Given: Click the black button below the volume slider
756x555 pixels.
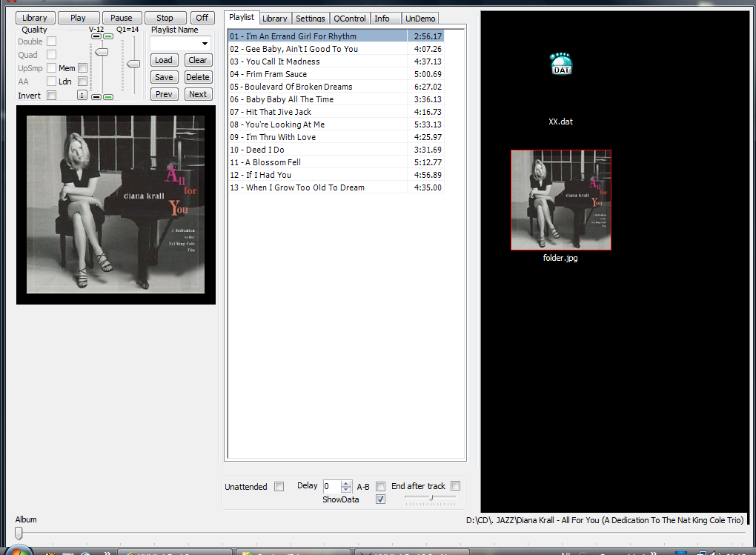Looking at the screenshot, I should coord(96,97).
